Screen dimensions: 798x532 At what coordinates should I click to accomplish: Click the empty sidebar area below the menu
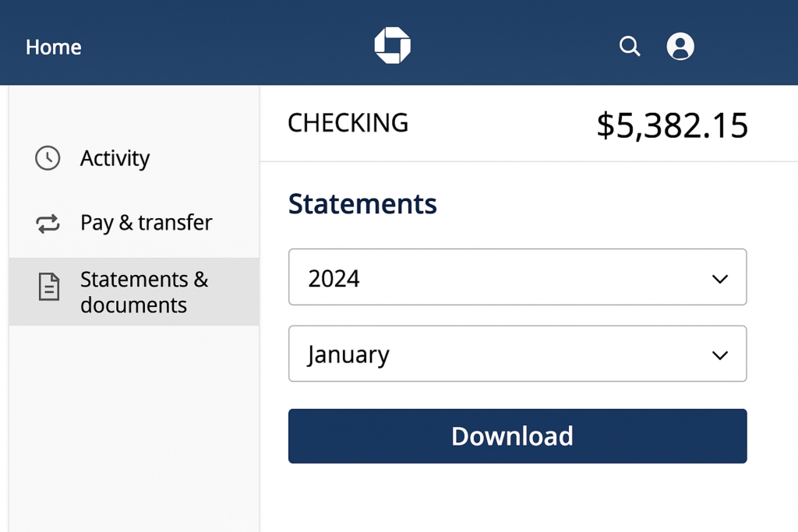pos(134,428)
